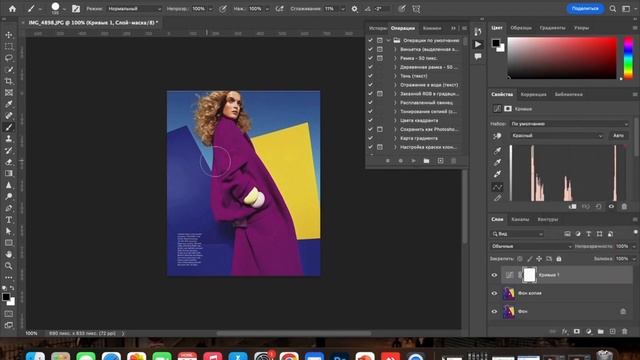Clip Curves adjustment to layer below

pos(573,207)
